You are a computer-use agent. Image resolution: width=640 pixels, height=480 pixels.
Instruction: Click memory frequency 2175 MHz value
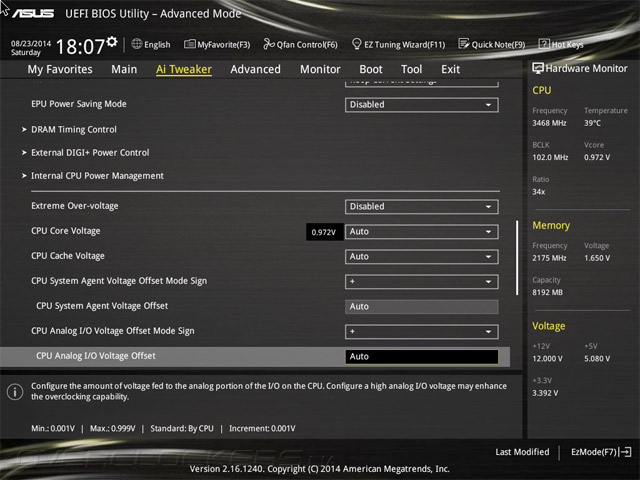549,258
